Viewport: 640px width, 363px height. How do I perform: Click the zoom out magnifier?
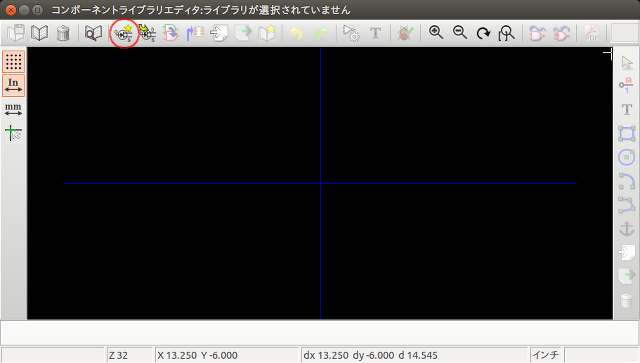460,33
